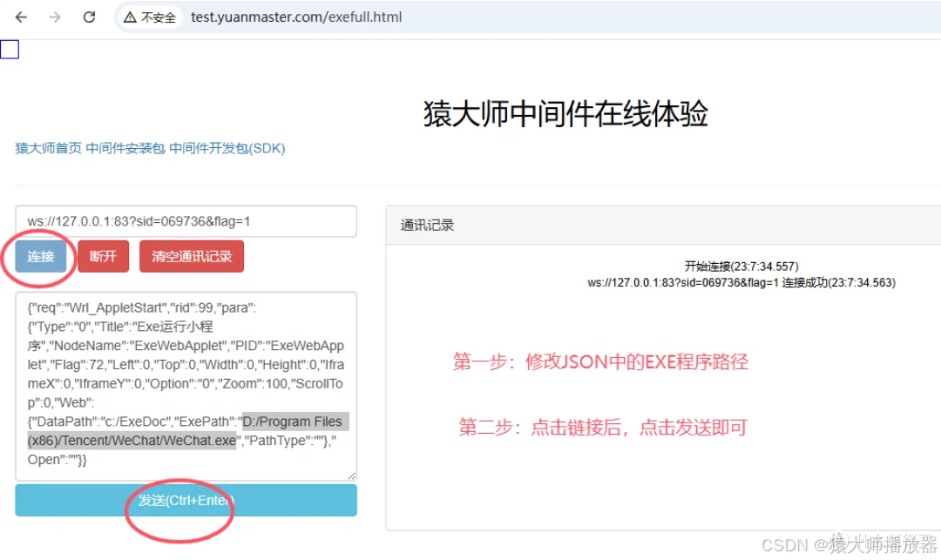Screen dimensions: 941x560
Task: Focus the address bar showing test.yuanmaster.com/exefull.html
Action: (296, 17)
